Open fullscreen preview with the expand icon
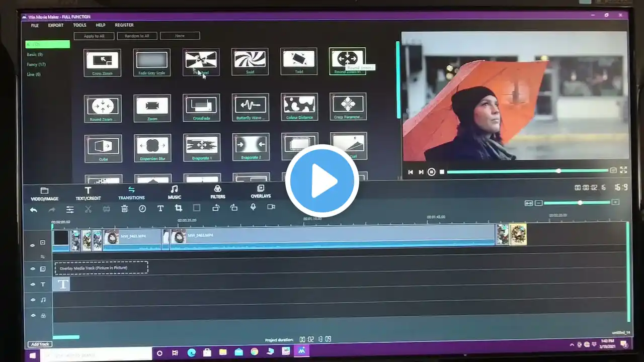The width and height of the screenshot is (644, 362). 623,170
